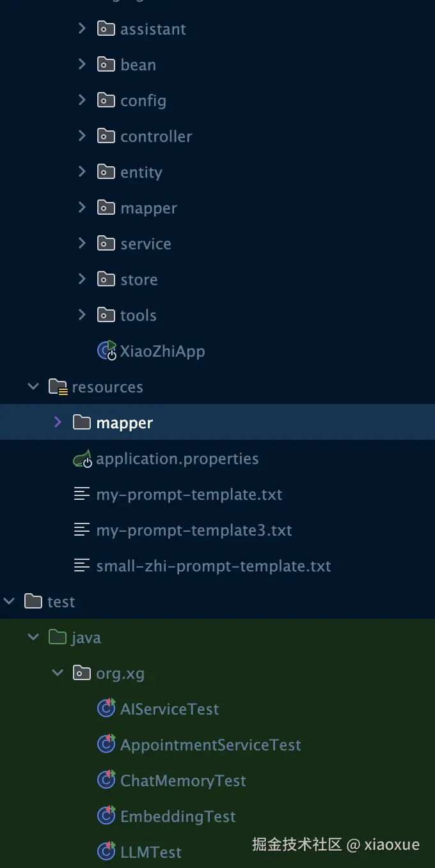435x868 pixels.
Task: Click the my-prompt-template.txt text file icon
Action: (81, 494)
